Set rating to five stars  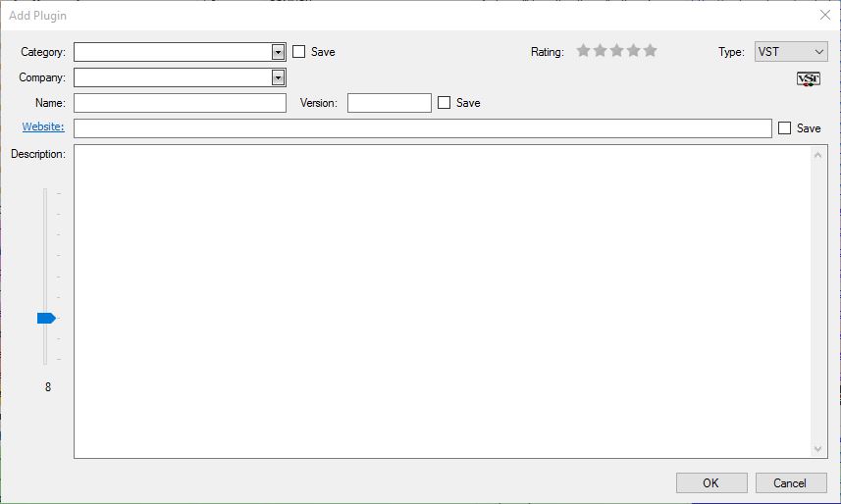pos(650,51)
